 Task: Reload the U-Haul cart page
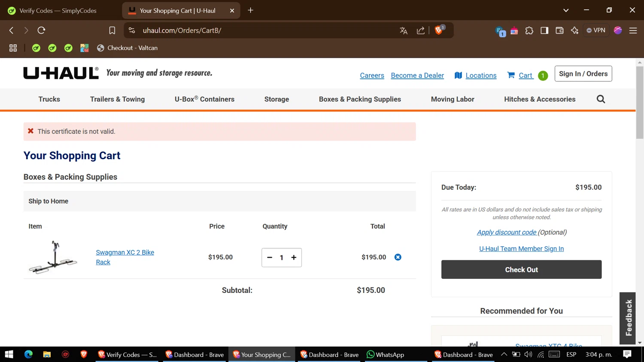(41, 30)
